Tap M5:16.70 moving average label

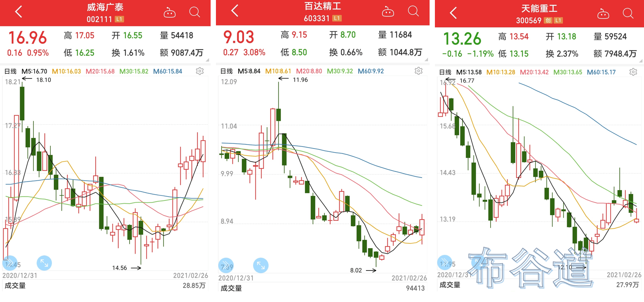pyautogui.click(x=34, y=71)
